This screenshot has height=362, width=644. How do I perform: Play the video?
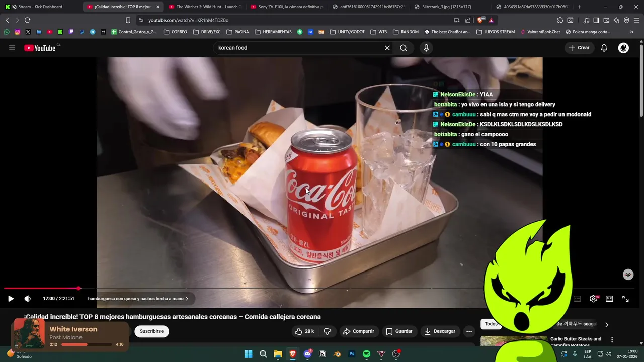[x=11, y=299]
